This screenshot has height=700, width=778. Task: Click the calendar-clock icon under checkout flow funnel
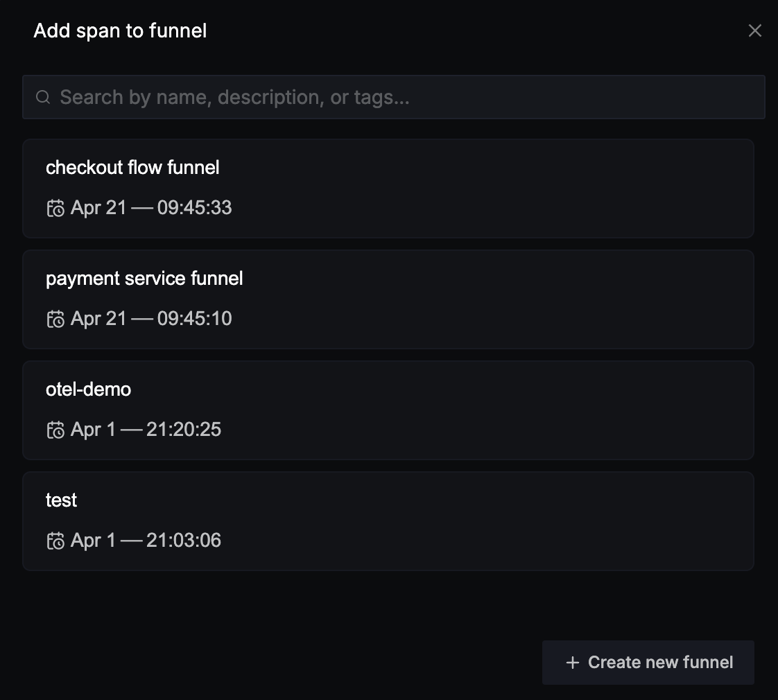pyautogui.click(x=55, y=209)
